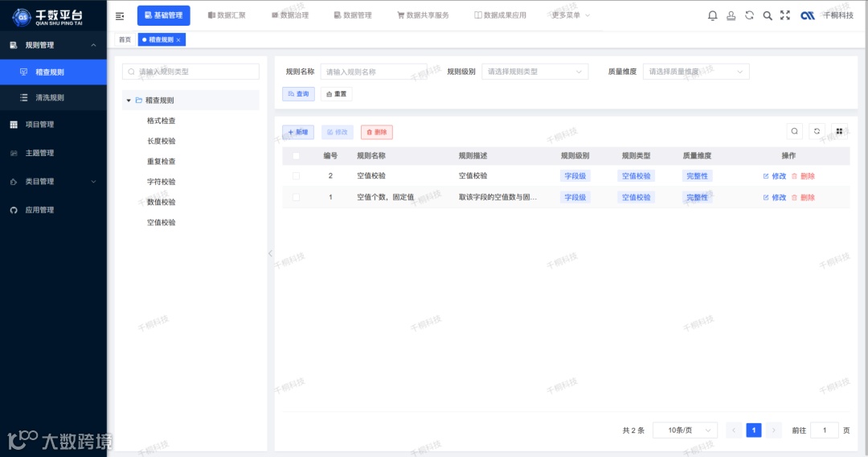Click description 取该字段的空值数与固… cell
868x457 pixels.
pyautogui.click(x=497, y=197)
